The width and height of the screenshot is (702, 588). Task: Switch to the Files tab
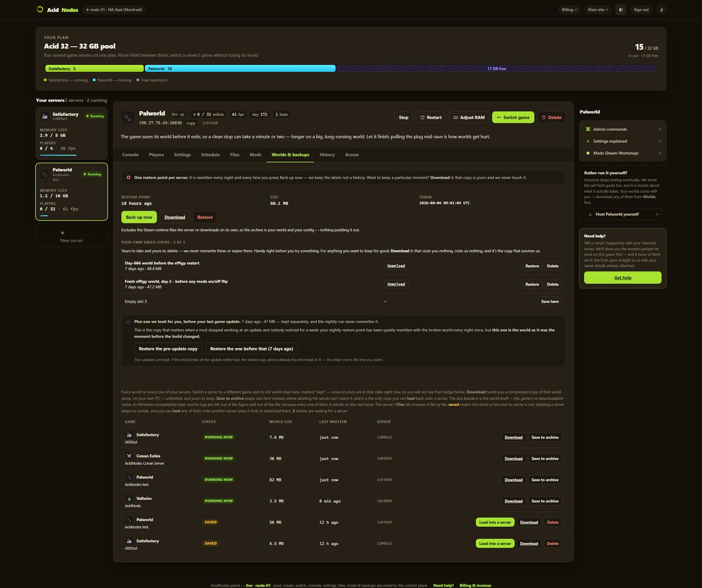235,155
